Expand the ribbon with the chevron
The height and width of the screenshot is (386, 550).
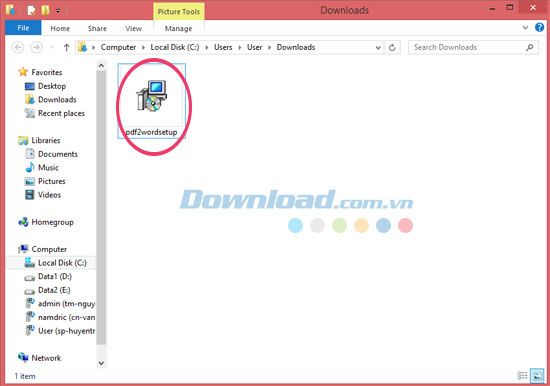525,27
